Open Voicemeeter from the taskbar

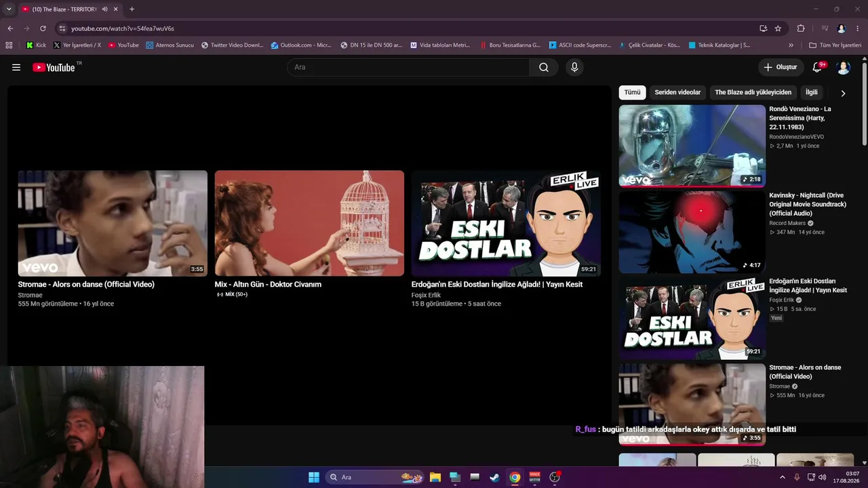click(x=534, y=477)
